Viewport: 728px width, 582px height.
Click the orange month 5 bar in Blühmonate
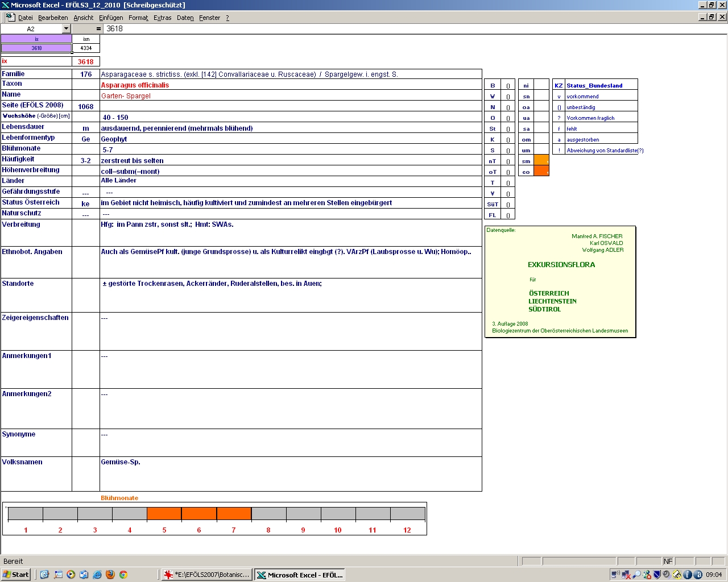click(x=164, y=514)
